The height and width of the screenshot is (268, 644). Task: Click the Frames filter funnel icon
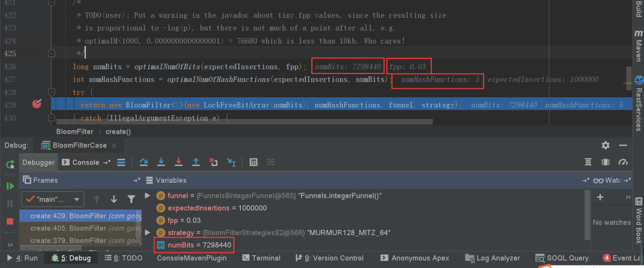point(131,199)
